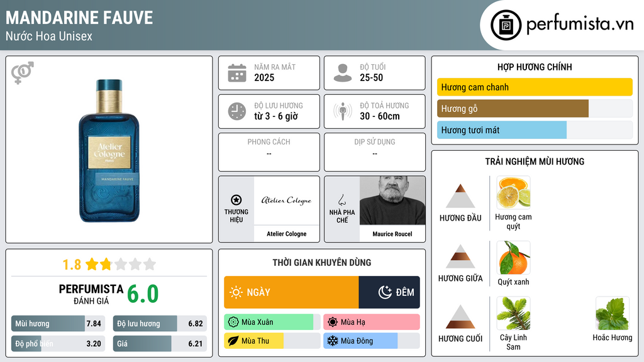Click the Cây Linh Sam fir image
This screenshot has height=362, width=644.
tap(513, 313)
